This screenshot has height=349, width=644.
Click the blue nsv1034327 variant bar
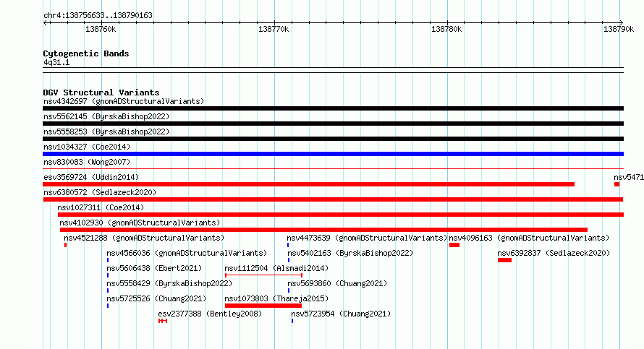click(333, 154)
